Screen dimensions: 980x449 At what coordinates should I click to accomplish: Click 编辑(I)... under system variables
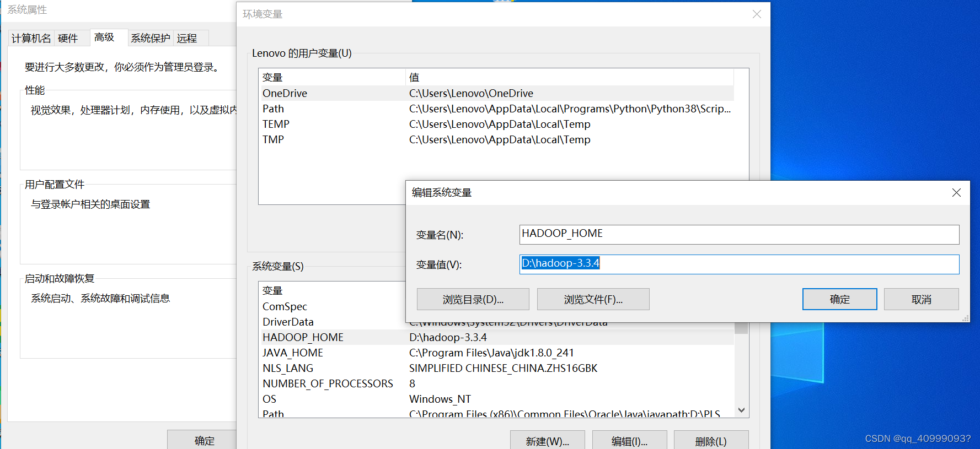tap(629, 441)
